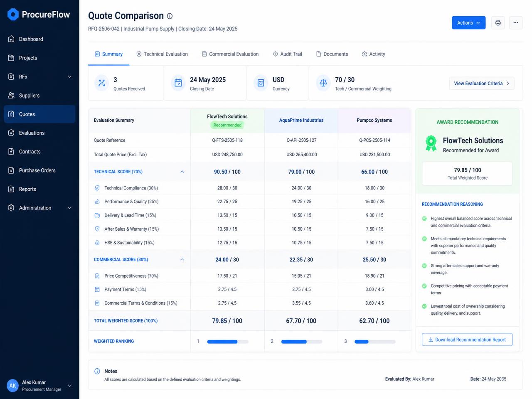Click the Purchase Orders icon
Image resolution: width=532 pixels, height=399 pixels.
11,170
